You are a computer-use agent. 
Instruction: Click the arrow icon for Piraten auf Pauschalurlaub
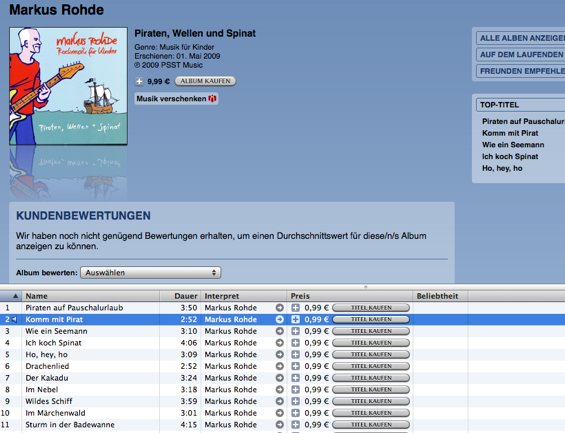point(280,308)
